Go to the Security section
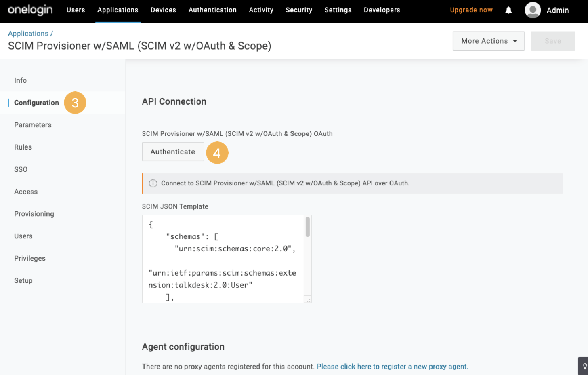The width and height of the screenshot is (588, 375). 299,10
